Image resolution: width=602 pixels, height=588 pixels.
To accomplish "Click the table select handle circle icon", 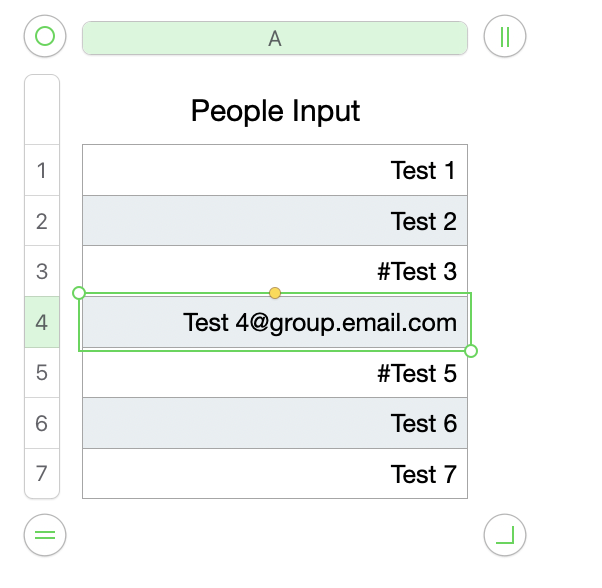I will coord(45,36).
